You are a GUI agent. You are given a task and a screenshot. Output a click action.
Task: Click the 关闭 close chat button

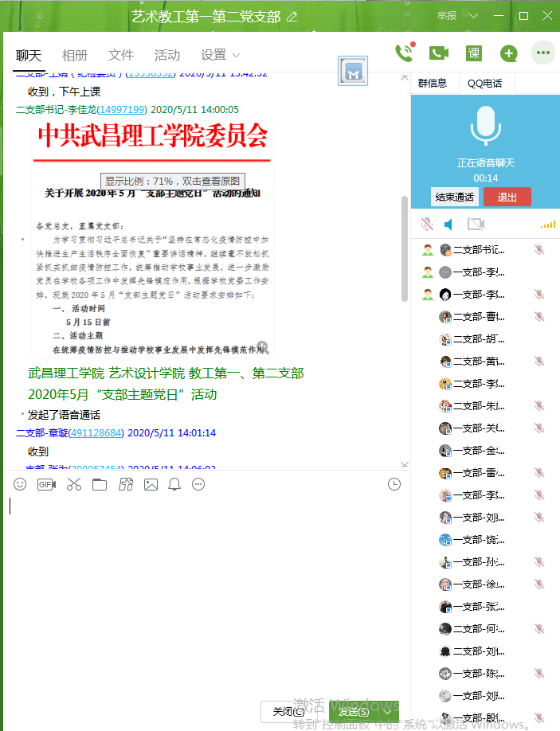coord(288,712)
